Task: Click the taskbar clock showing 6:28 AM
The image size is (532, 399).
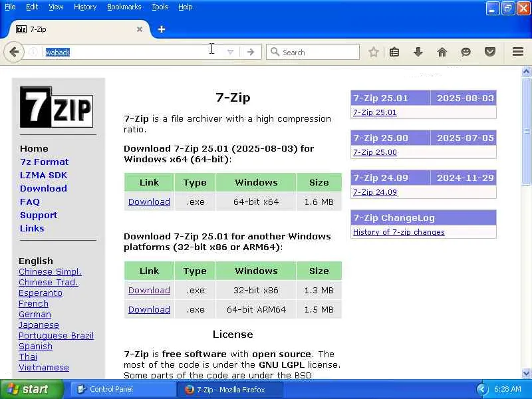Action: tap(507, 389)
